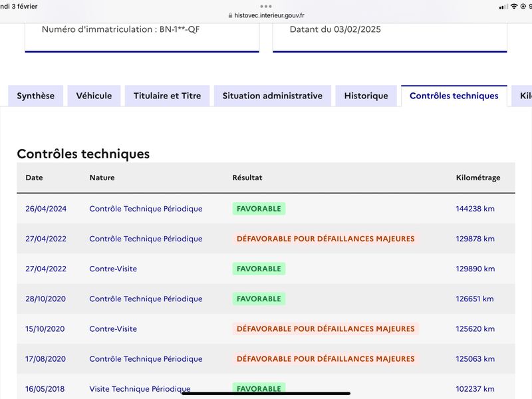Screen dimensions: 532x399
Task: Select the date 17/08/2020
Action: [45, 359]
